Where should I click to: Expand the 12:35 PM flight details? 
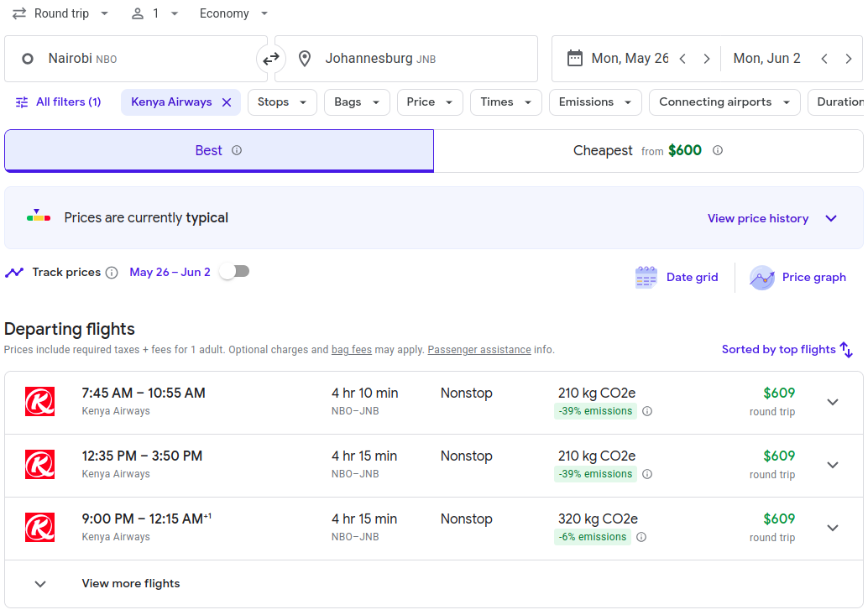pos(832,465)
